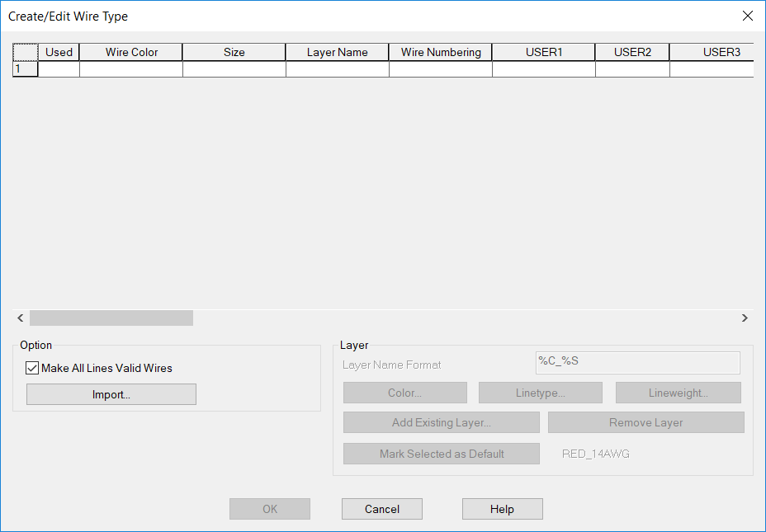Close the Create/Edit Wire Type dialog

pos(748,16)
